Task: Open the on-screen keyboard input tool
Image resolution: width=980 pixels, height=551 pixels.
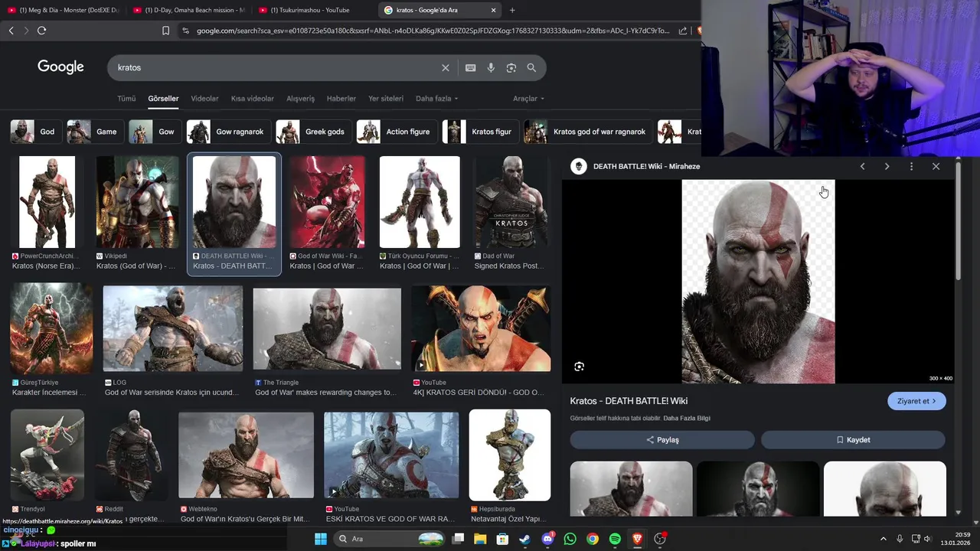Action: click(471, 67)
